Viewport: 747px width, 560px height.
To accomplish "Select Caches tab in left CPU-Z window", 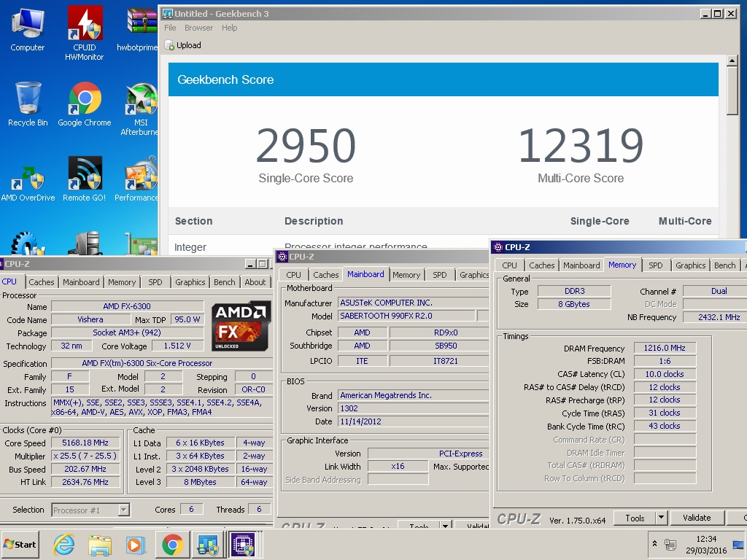I will coord(42,282).
